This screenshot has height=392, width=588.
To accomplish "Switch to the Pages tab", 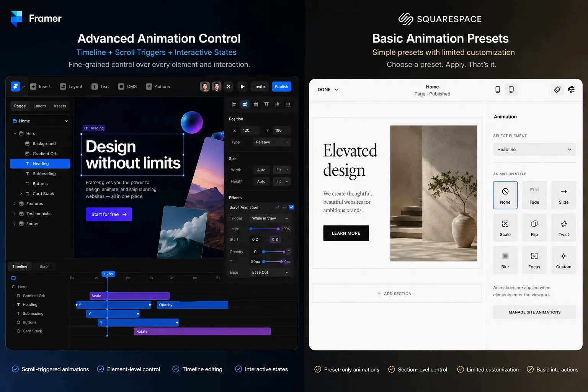I will 20,106.
